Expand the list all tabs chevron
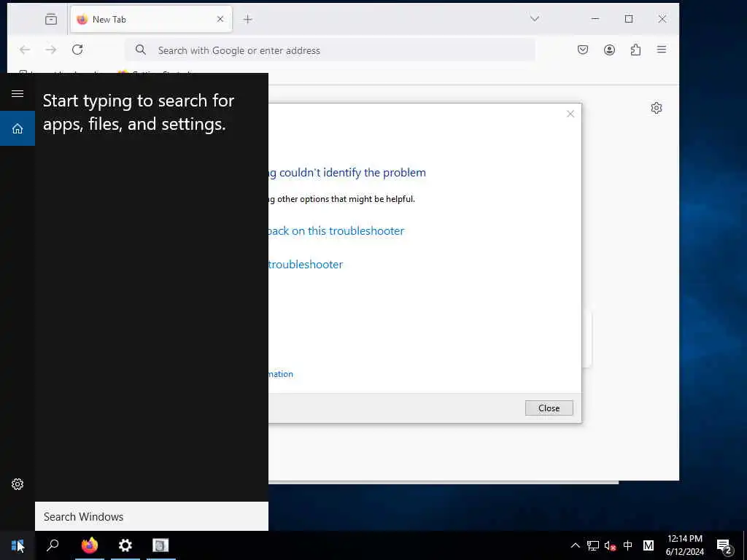This screenshot has width=747, height=560. (x=535, y=18)
